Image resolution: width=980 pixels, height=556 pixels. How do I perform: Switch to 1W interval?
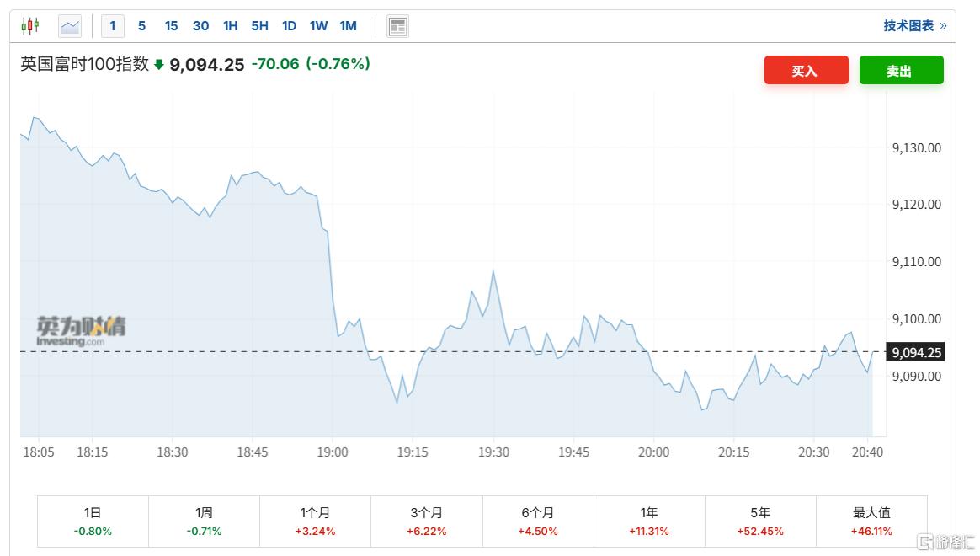pos(318,26)
